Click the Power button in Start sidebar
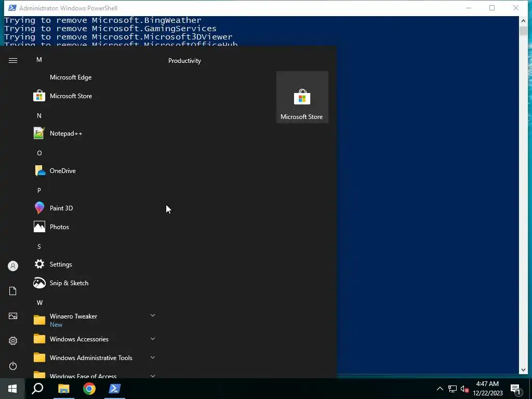The height and width of the screenshot is (399, 532). pos(13,366)
